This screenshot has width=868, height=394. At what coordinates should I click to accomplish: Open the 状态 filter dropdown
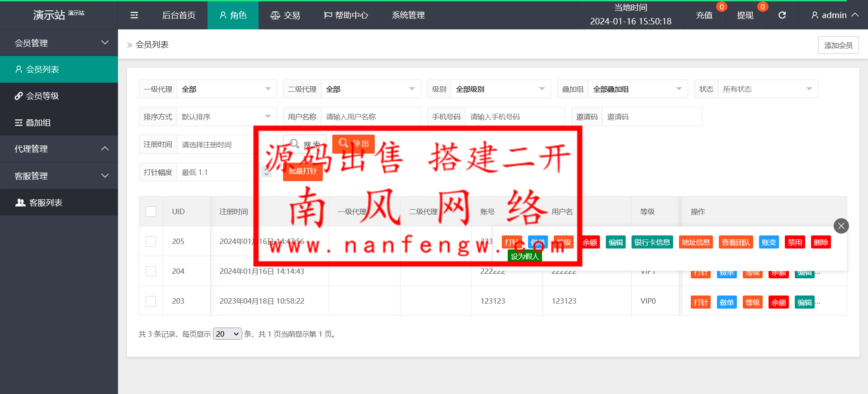(x=767, y=89)
